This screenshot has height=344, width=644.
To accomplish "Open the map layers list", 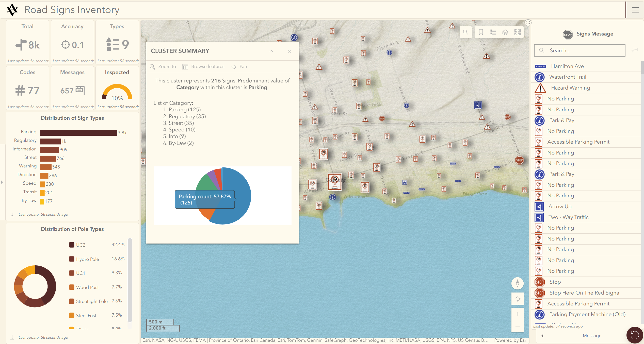I will [x=505, y=32].
